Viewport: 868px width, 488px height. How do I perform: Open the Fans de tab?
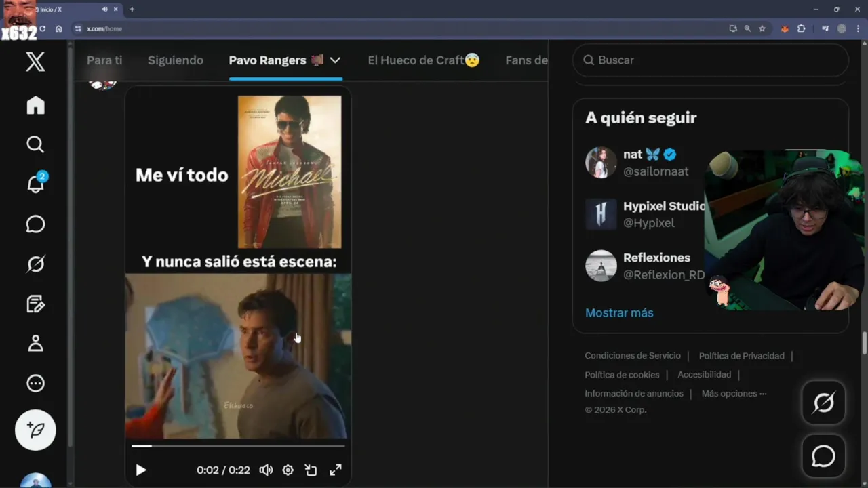[527, 60]
